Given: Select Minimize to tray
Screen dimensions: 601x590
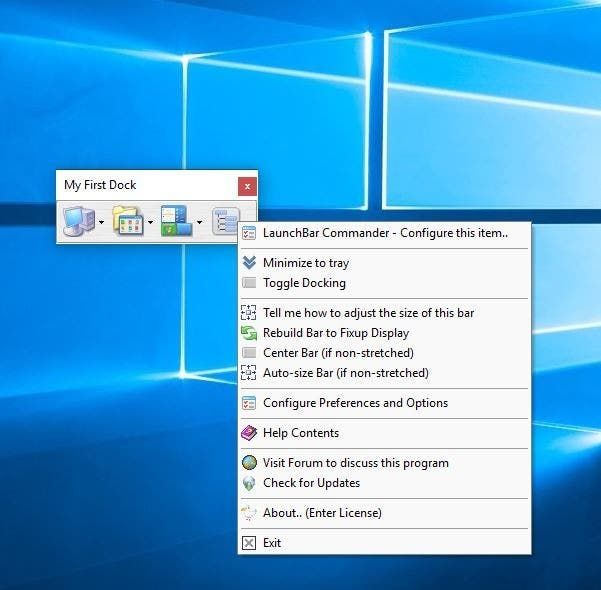Looking at the screenshot, I should click(384, 263).
